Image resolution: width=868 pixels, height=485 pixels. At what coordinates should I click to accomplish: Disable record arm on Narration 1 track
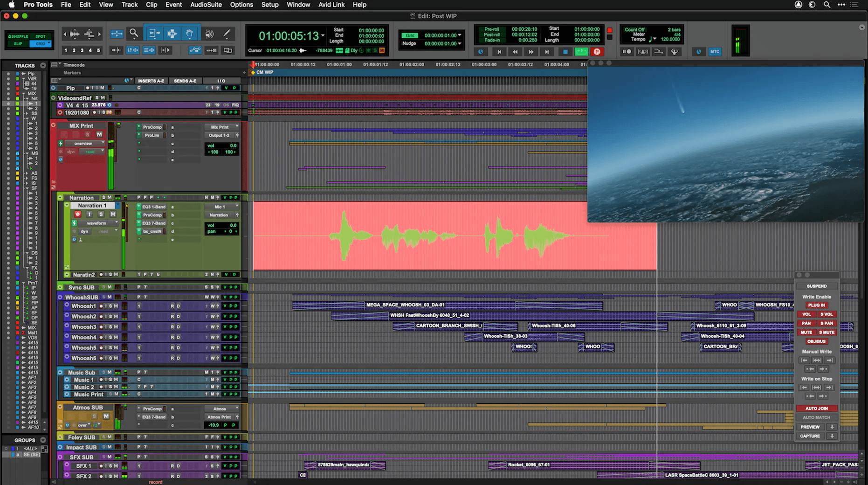click(x=78, y=214)
